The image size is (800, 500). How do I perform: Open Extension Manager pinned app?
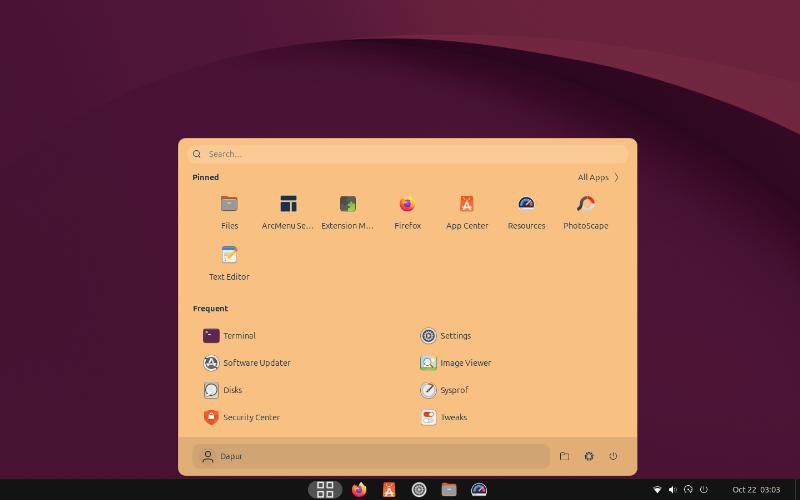coord(347,213)
